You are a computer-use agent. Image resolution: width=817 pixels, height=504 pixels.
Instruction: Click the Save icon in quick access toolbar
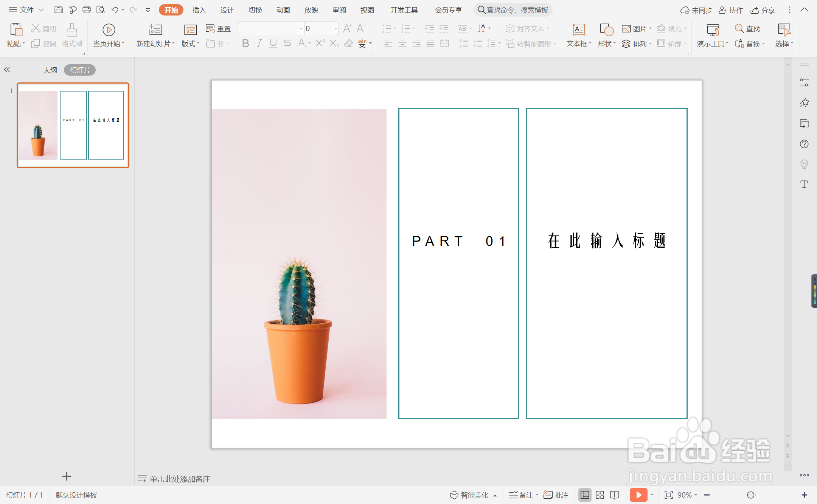(59, 10)
